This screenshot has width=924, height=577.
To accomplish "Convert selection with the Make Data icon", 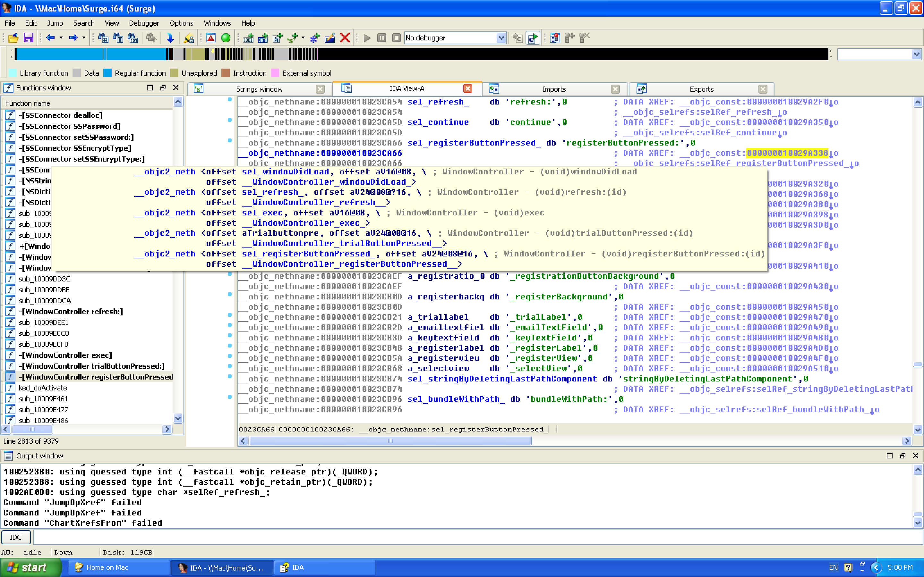I will (263, 38).
